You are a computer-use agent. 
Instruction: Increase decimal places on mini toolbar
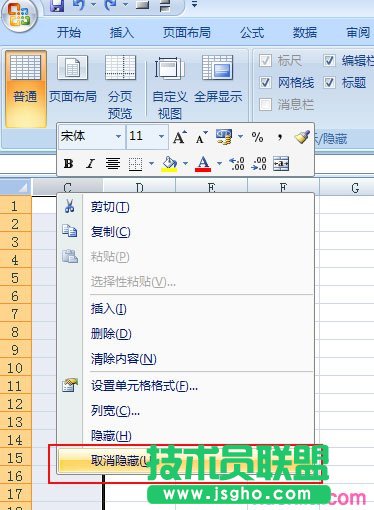[x=237, y=164]
